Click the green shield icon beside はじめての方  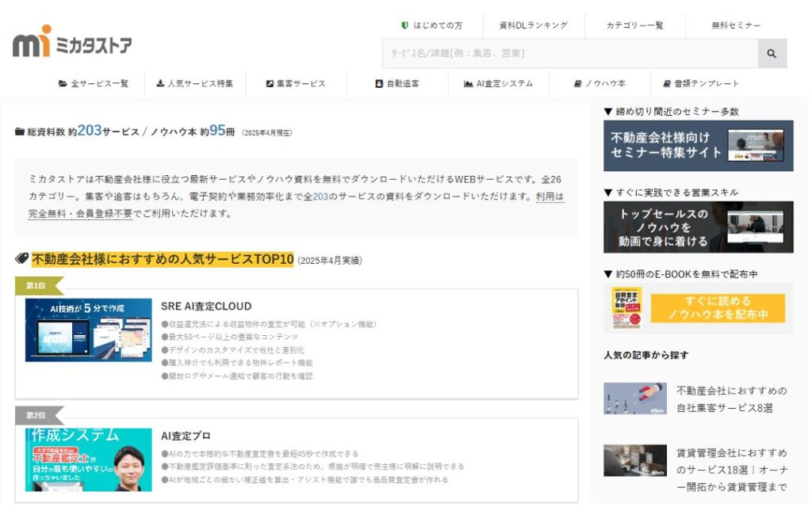tap(405, 25)
